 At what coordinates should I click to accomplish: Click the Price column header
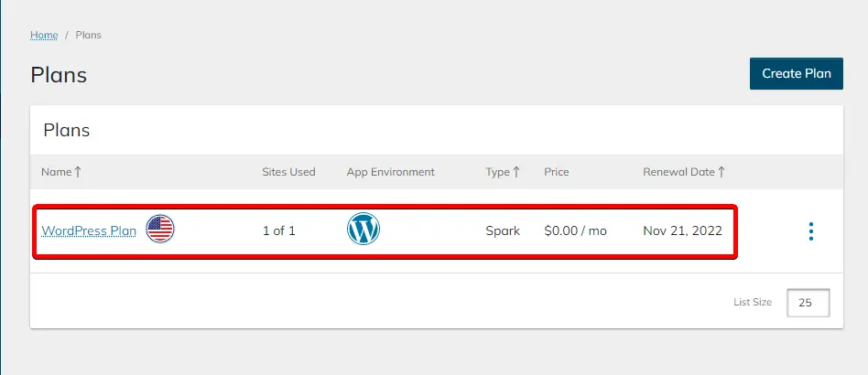[x=557, y=172]
